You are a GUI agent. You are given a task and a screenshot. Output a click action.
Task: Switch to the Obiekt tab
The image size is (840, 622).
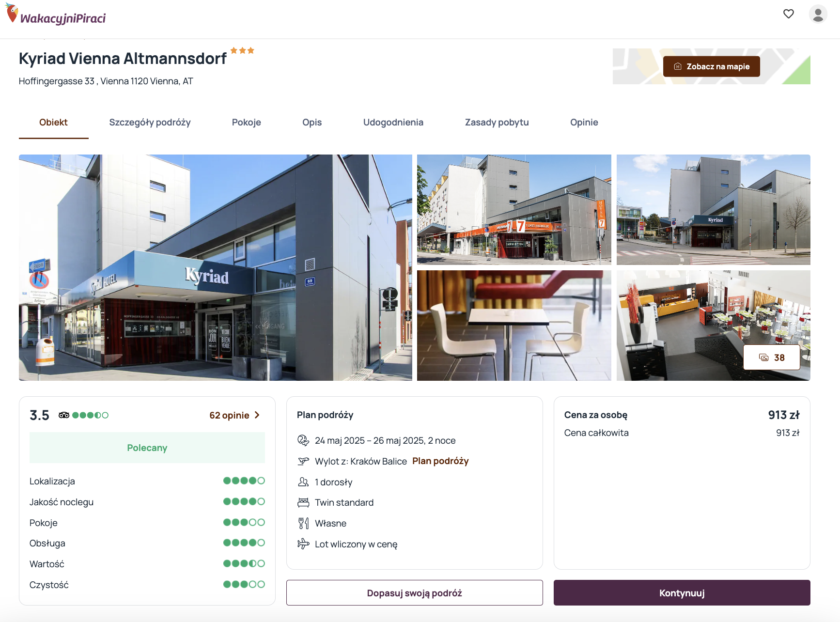53,123
